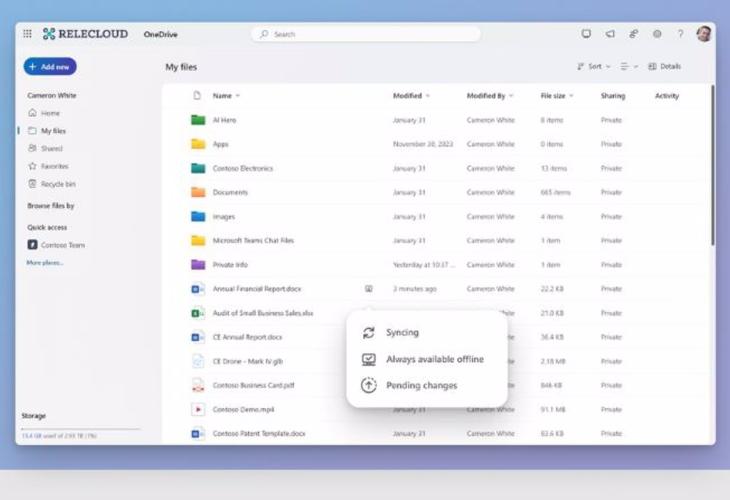The height and width of the screenshot is (500, 730).
Task: Click the Add new button
Action: pos(50,66)
